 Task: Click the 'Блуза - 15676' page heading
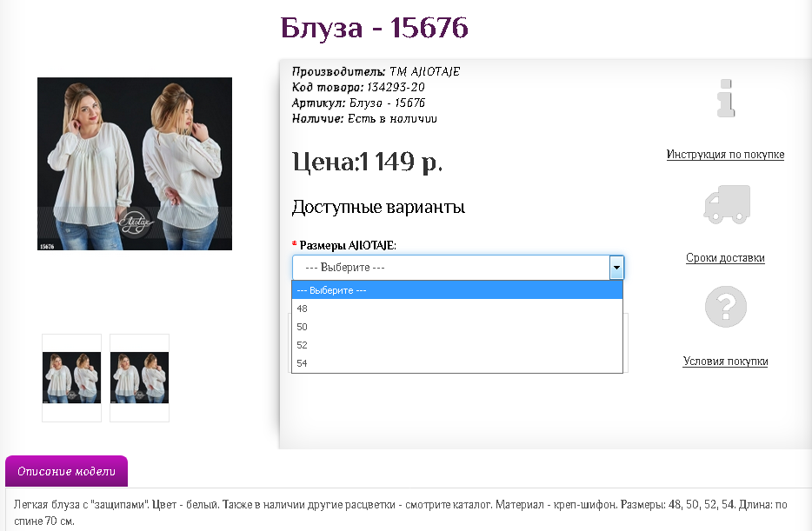point(375,29)
